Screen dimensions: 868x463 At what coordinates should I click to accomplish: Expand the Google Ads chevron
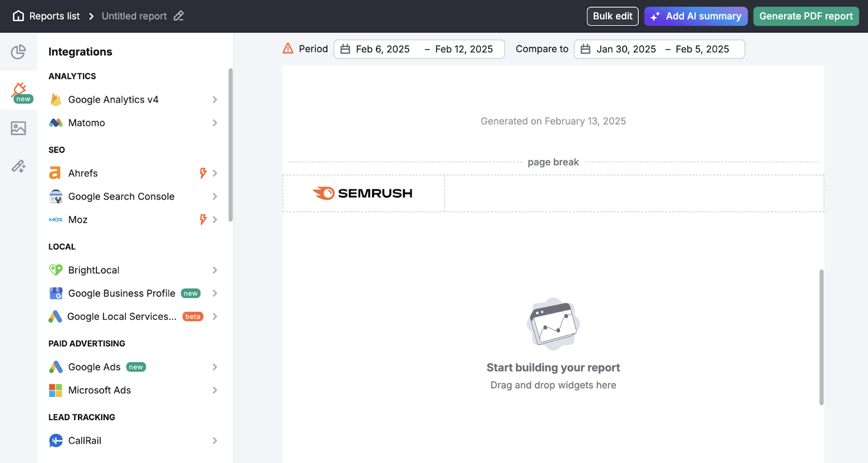(x=215, y=367)
